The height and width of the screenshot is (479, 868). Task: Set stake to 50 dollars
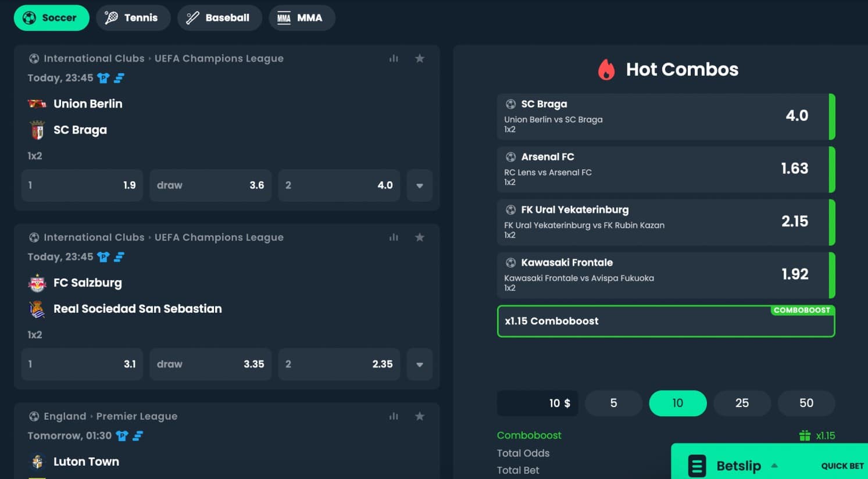click(x=806, y=403)
